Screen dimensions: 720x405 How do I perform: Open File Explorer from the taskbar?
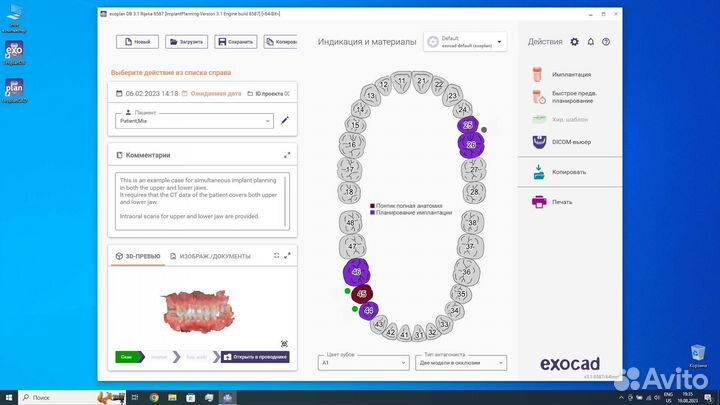click(x=172, y=398)
